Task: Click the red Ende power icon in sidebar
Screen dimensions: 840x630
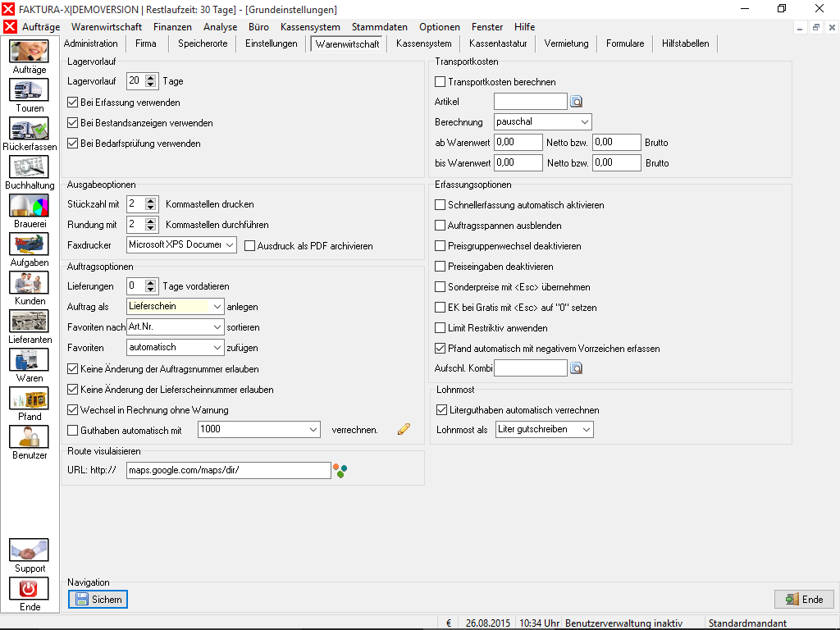Action: 29,589
